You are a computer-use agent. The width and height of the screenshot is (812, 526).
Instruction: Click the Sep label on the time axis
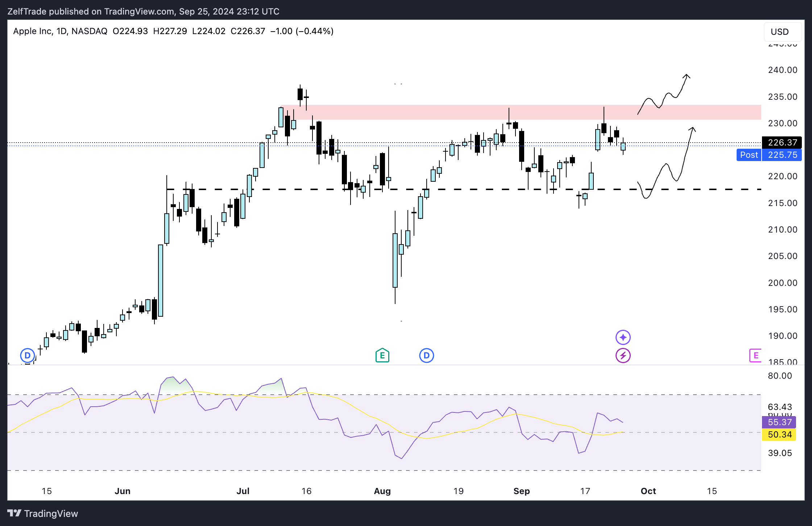[522, 491]
